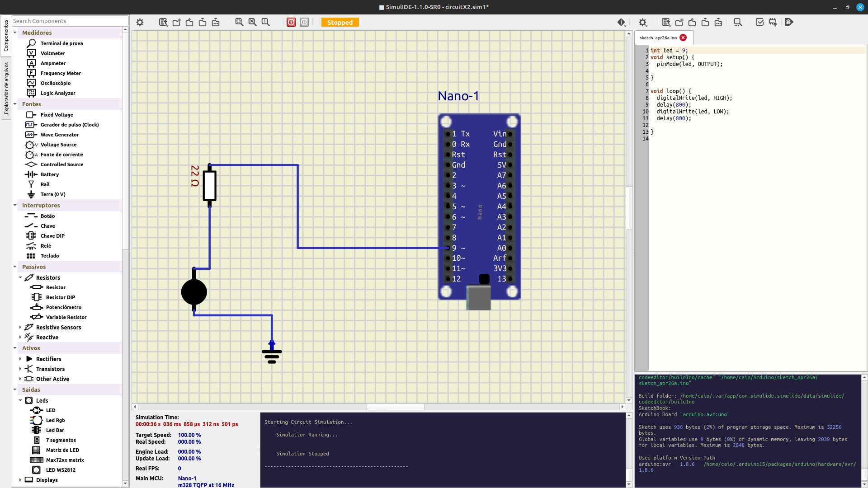Open code editor settings gear
868x488 pixels.
click(643, 22)
